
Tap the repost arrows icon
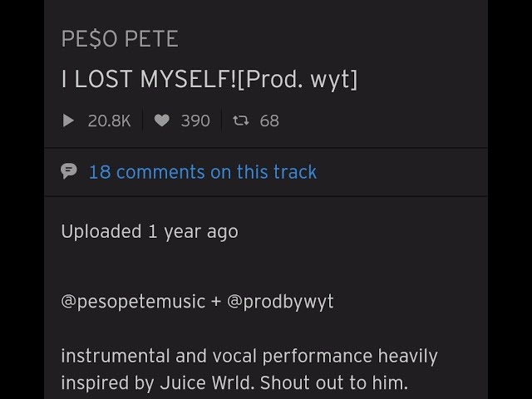pos(241,121)
